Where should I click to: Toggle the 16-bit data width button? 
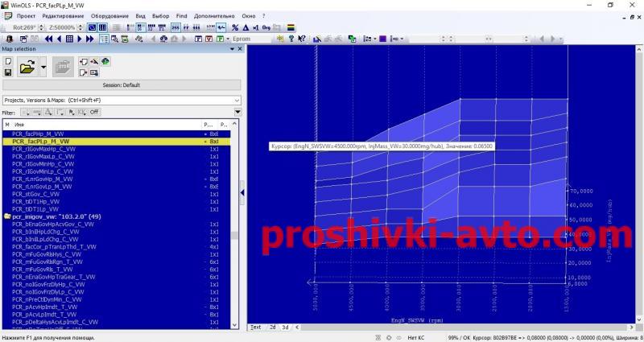(x=141, y=27)
